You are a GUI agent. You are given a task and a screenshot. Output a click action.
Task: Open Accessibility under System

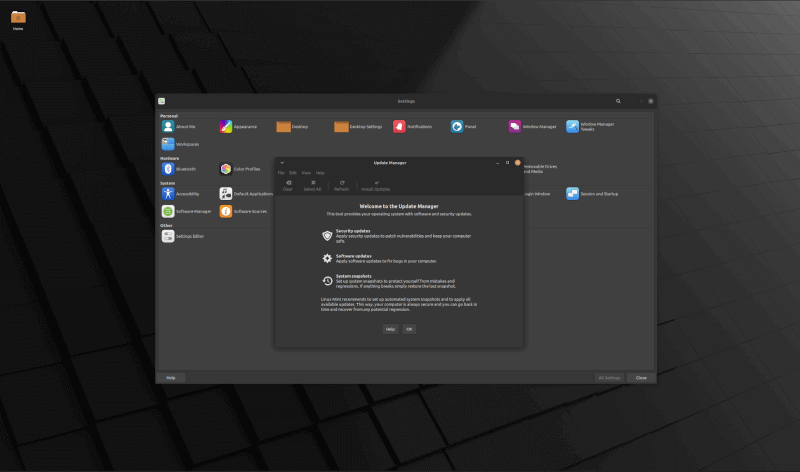coord(180,194)
